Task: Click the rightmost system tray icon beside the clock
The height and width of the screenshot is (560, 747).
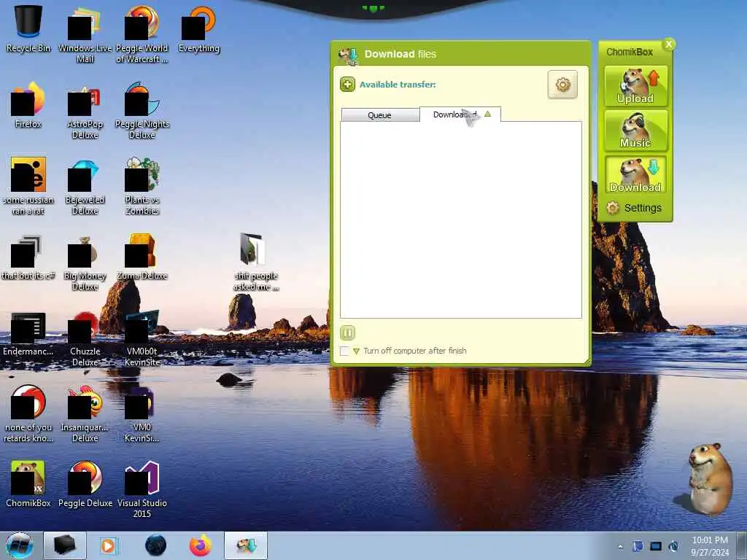Action: 673,547
